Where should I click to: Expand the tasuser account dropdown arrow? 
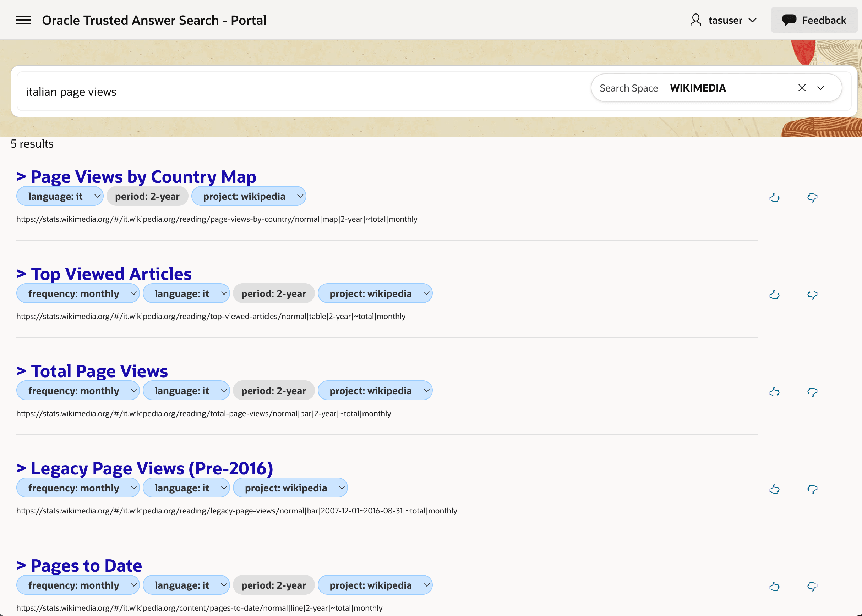(752, 20)
